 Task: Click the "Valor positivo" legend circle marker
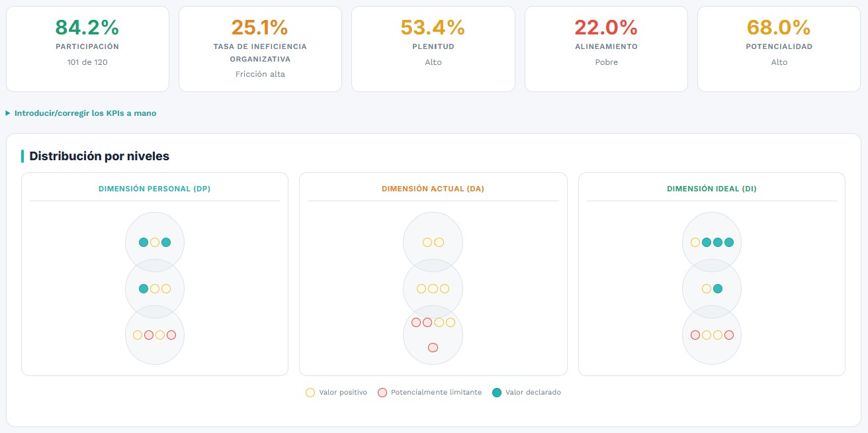tap(310, 393)
